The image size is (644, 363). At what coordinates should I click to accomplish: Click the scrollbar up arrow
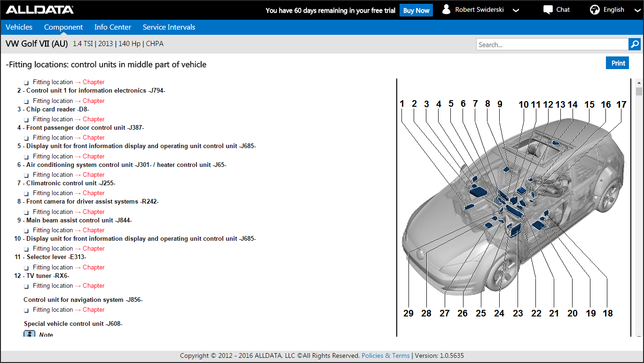638,82
